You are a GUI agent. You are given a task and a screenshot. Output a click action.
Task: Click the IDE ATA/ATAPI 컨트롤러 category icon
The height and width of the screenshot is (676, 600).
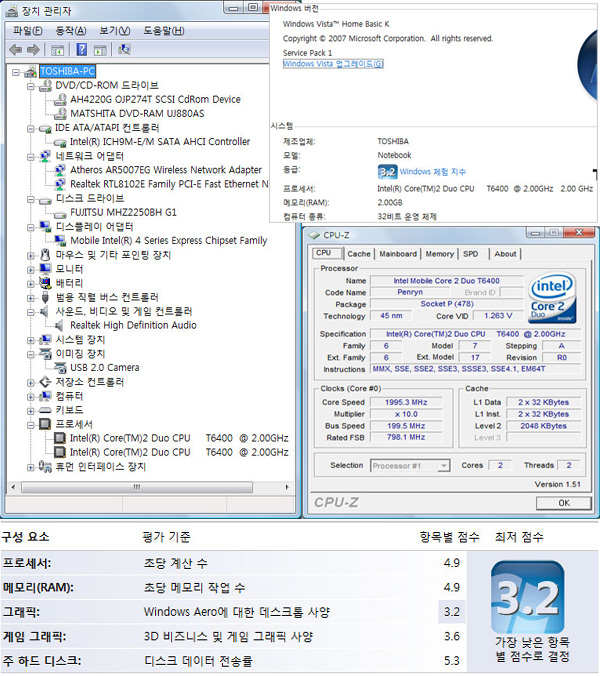pyautogui.click(x=45, y=128)
